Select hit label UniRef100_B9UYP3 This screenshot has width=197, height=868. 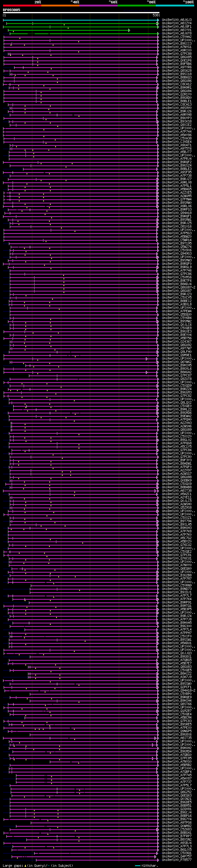tap(177, 118)
